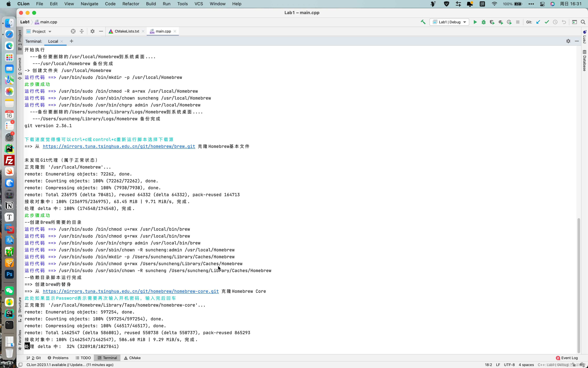The height and width of the screenshot is (368, 588).
Task: Commit changes with green checkmark icon
Action: point(547,22)
